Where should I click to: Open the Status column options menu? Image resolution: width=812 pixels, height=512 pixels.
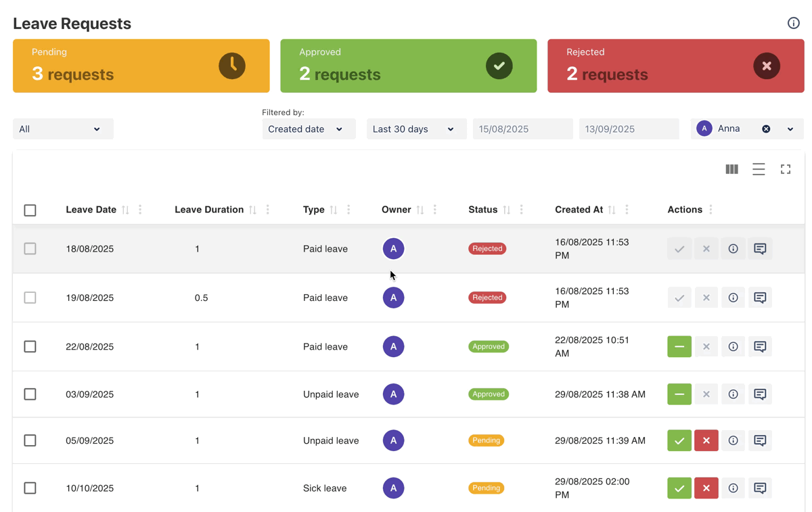click(521, 210)
